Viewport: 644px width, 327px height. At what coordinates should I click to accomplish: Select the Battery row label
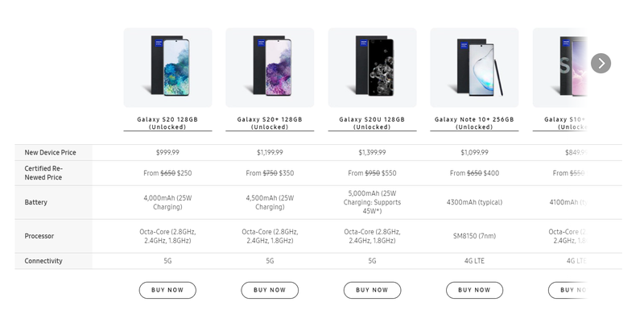(x=36, y=202)
